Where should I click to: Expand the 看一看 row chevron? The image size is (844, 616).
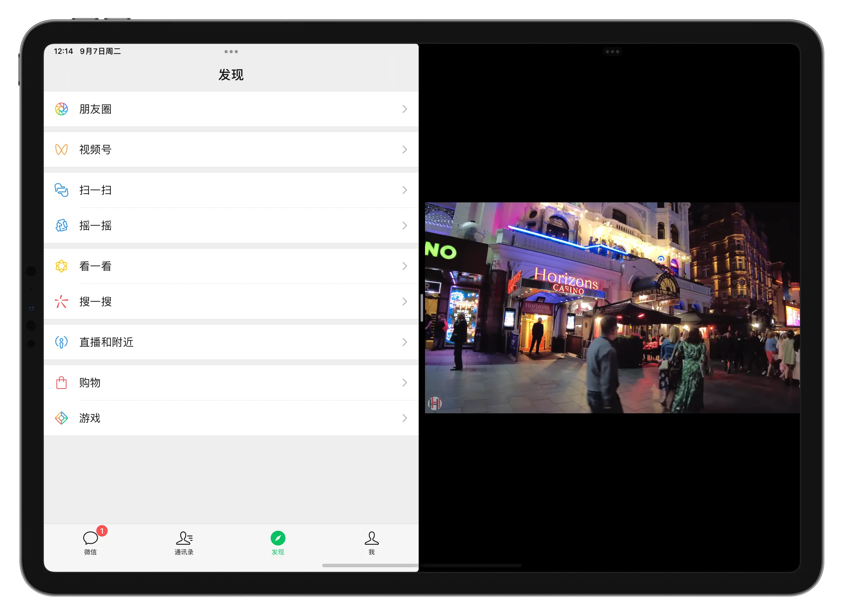click(405, 266)
